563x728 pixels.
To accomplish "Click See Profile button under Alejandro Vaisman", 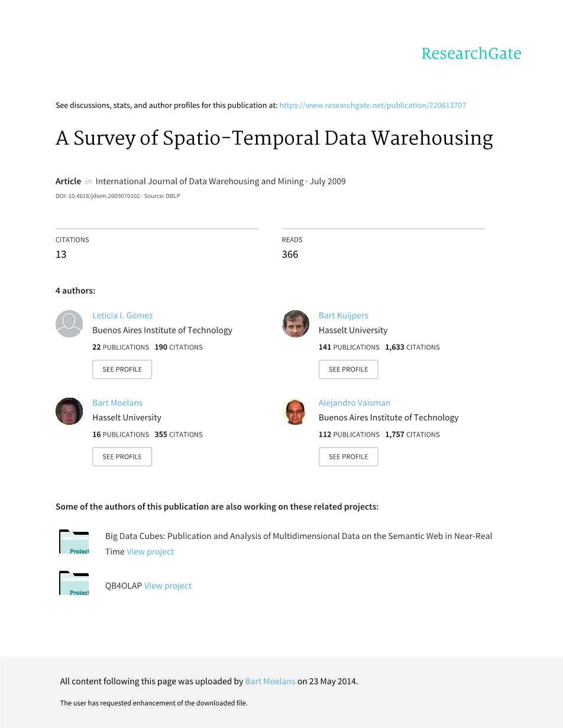I will point(348,457).
